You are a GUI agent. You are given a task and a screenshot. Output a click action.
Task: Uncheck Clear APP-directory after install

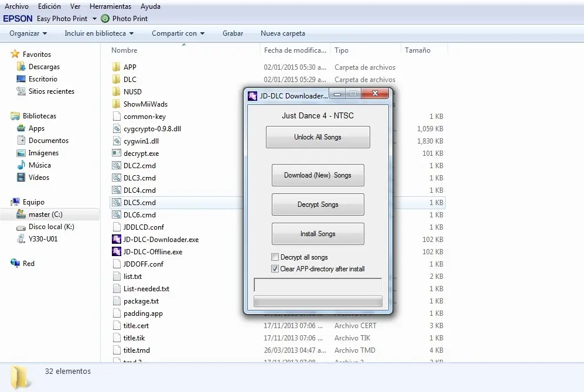(x=275, y=269)
